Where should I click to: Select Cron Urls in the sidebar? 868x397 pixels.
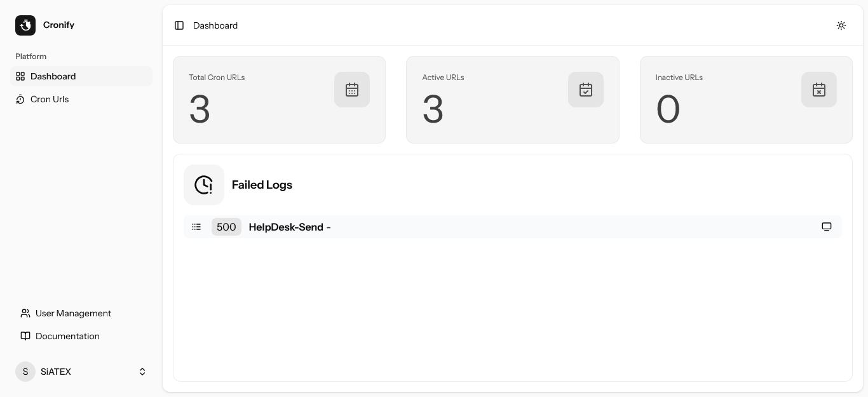50,99
